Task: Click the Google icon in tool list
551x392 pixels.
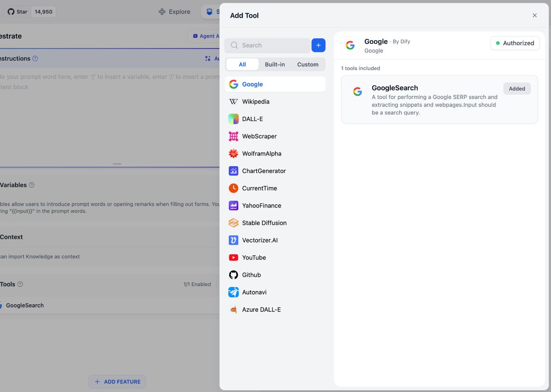Action: 233,84
